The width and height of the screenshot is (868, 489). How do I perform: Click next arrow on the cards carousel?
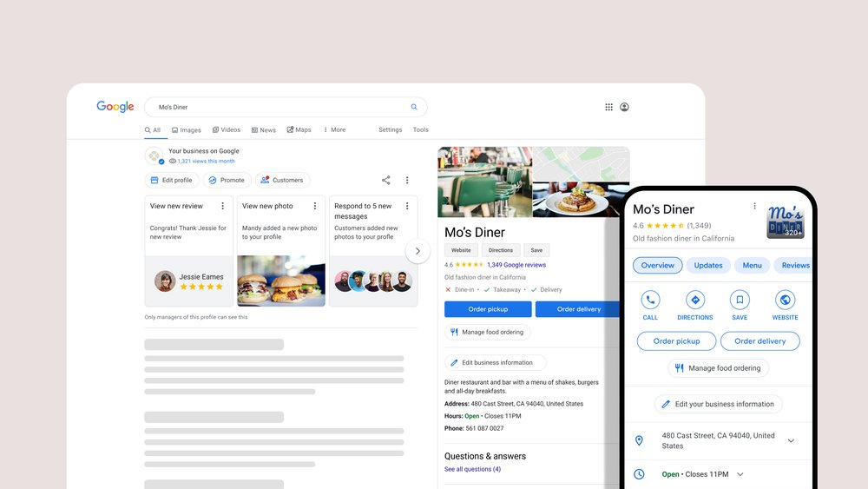tap(418, 251)
